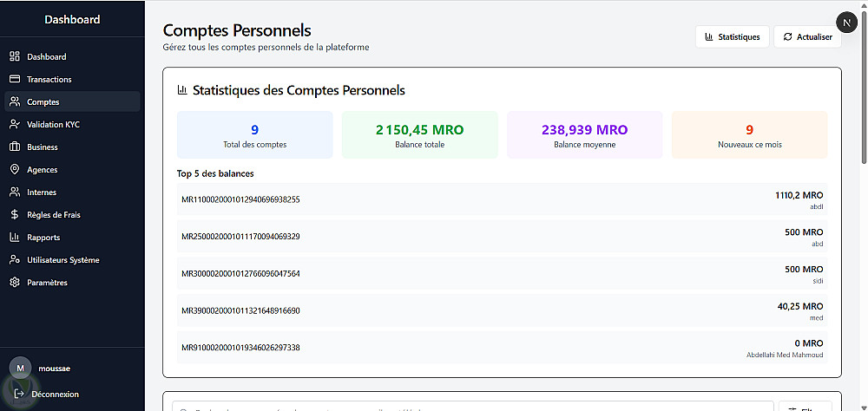Viewport: 868px width, 411px height.
Task: Show account statistics via Statistiques button
Action: tap(733, 37)
